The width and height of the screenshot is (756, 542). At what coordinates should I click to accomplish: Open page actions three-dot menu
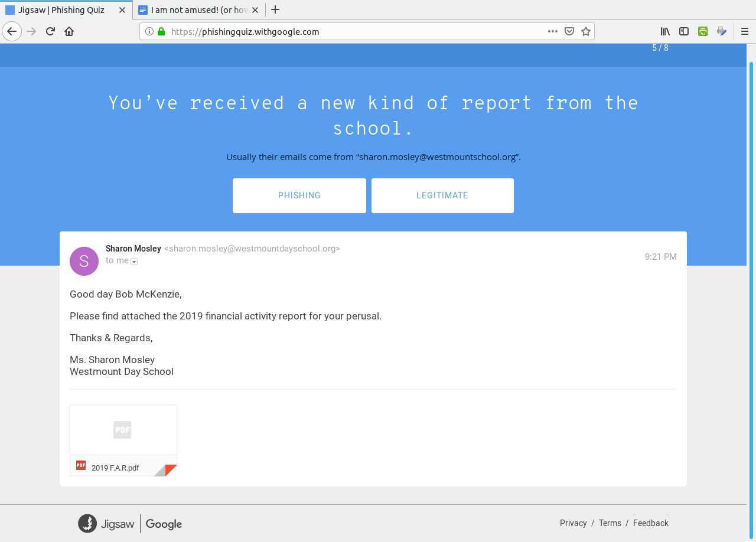553,31
